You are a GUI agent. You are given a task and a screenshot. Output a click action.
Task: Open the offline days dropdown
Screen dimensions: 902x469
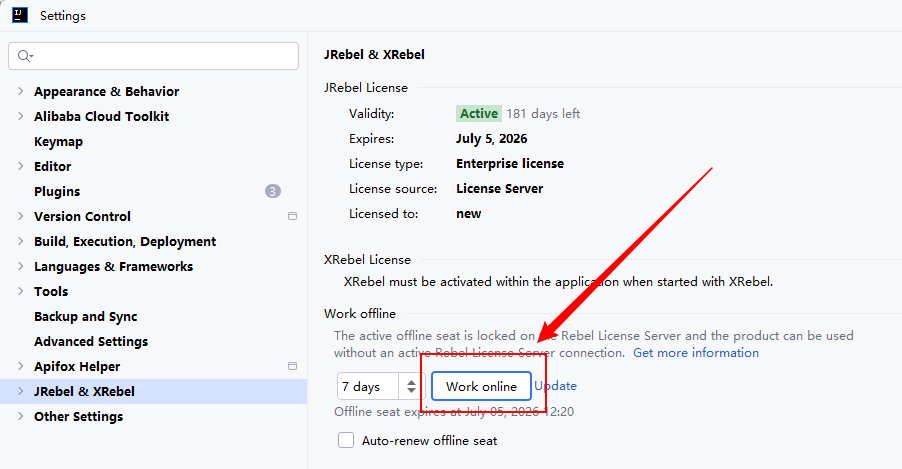tap(410, 386)
